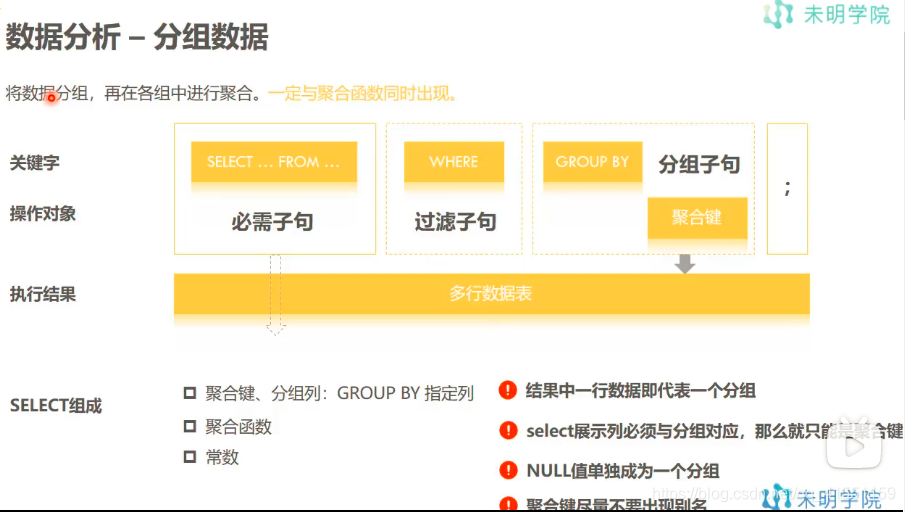Screen dimensions: 905x512
Task: Click the 操作对象 row label
Action: [x=43, y=214]
